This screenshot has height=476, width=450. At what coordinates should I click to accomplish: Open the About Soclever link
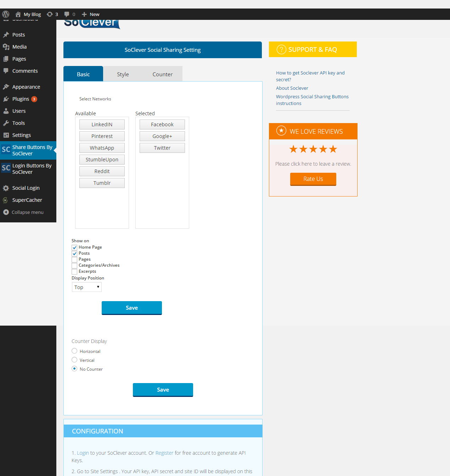tap(292, 88)
